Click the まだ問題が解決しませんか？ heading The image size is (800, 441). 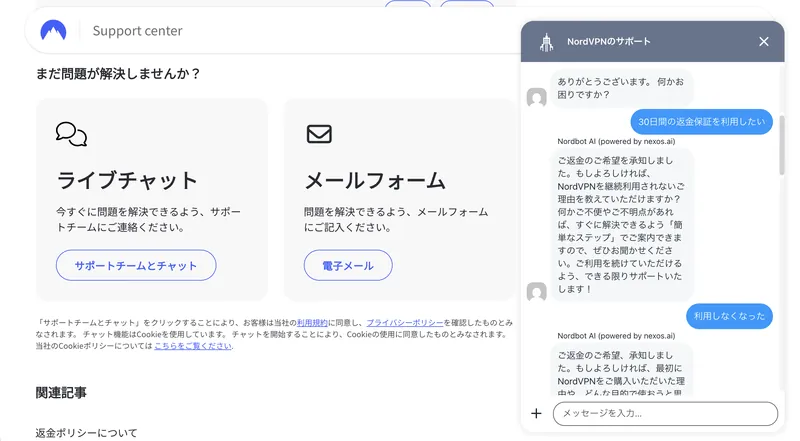pyautogui.click(x=118, y=74)
